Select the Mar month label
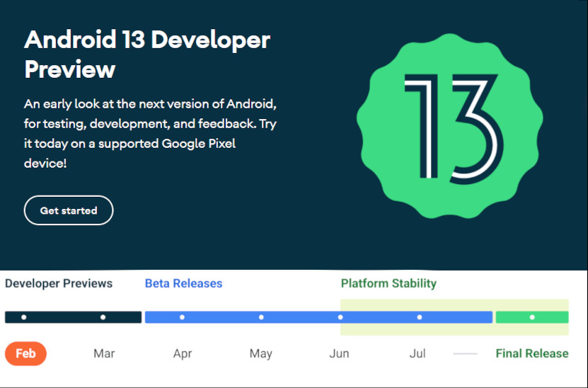This screenshot has width=588, height=388. click(104, 353)
